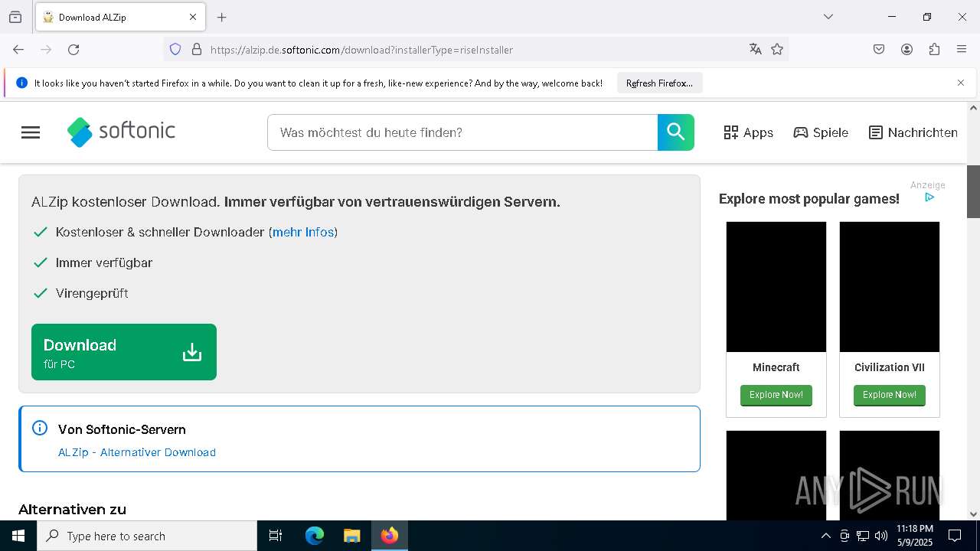Open the Nachrichten section

pos(913,132)
